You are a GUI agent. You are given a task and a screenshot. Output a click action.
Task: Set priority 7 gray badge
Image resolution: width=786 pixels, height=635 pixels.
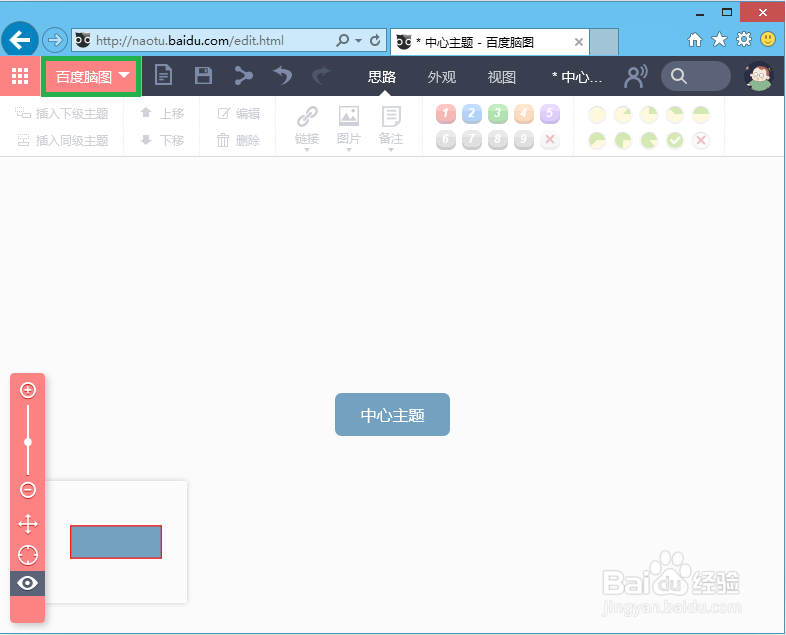point(472,140)
